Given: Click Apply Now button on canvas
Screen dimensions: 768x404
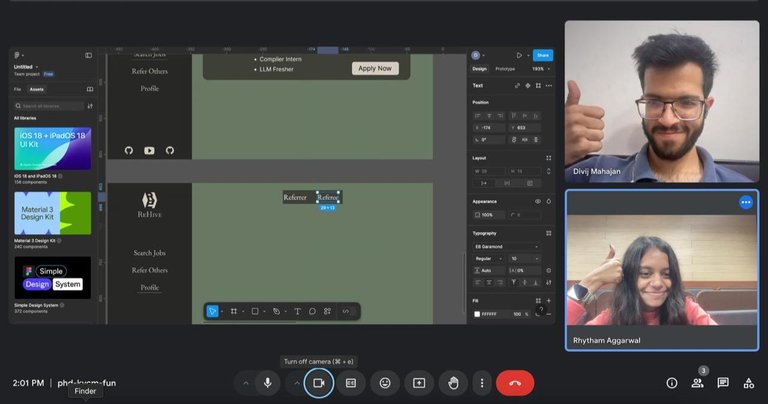Looking at the screenshot, I should (x=375, y=69).
